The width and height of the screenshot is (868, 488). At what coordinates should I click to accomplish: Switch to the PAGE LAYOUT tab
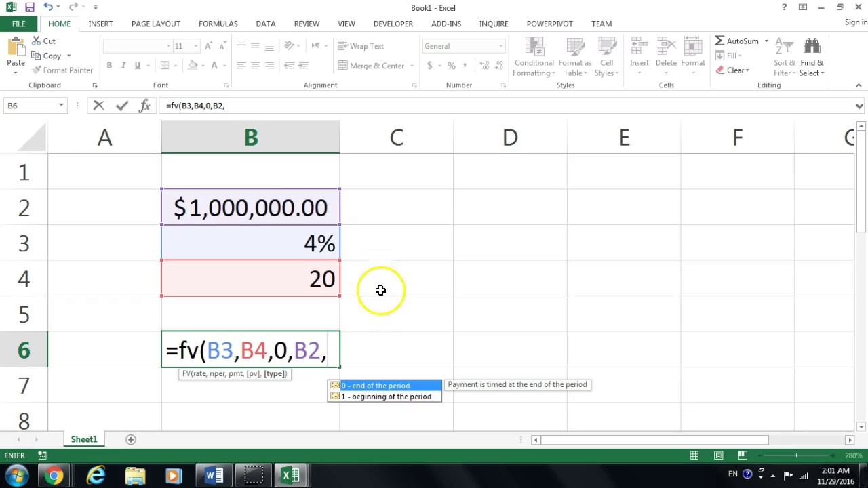point(156,24)
